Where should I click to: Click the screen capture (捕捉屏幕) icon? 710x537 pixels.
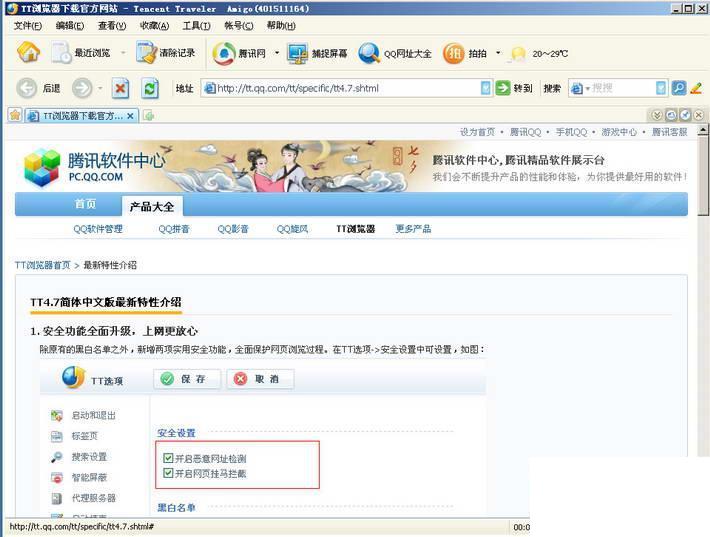tap(298, 53)
